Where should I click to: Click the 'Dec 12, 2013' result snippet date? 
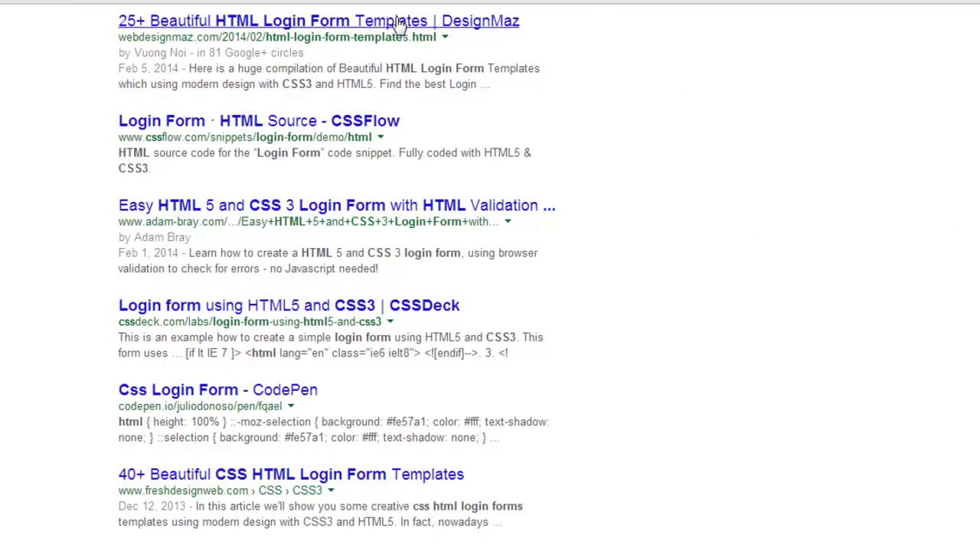152,506
